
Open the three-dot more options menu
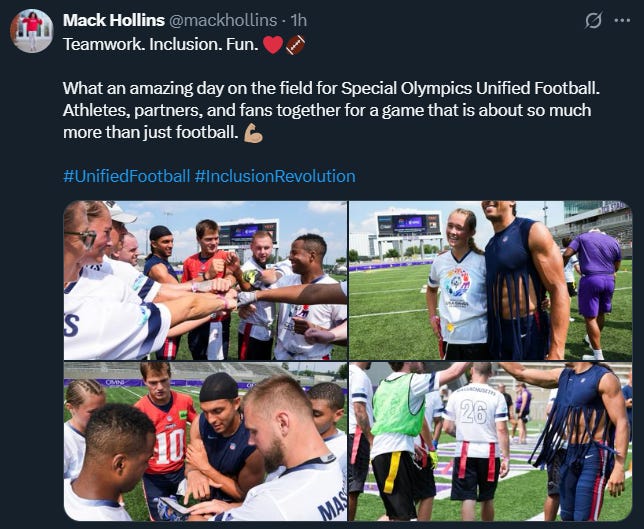(622, 20)
